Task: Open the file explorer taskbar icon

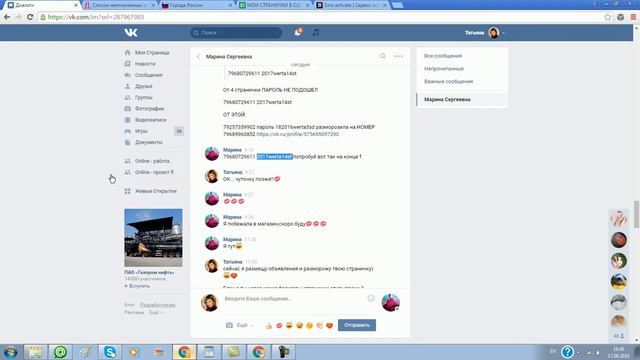Action: pyautogui.click(x=35, y=352)
